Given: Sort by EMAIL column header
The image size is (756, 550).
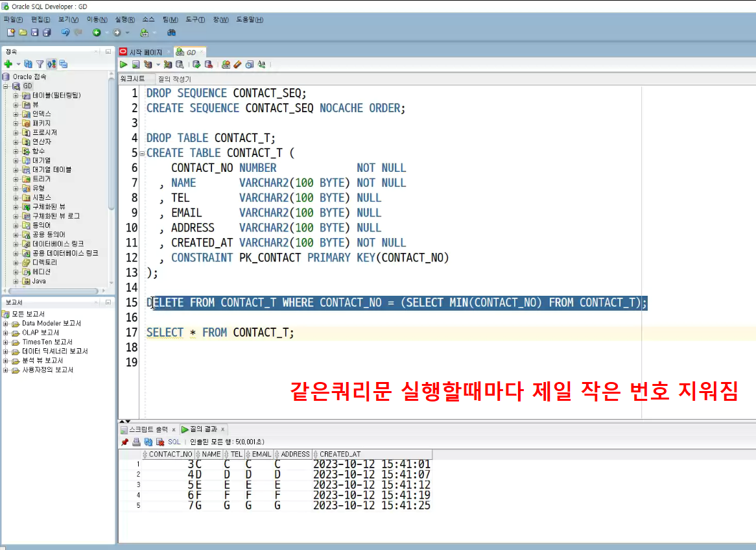Looking at the screenshot, I should [259, 454].
